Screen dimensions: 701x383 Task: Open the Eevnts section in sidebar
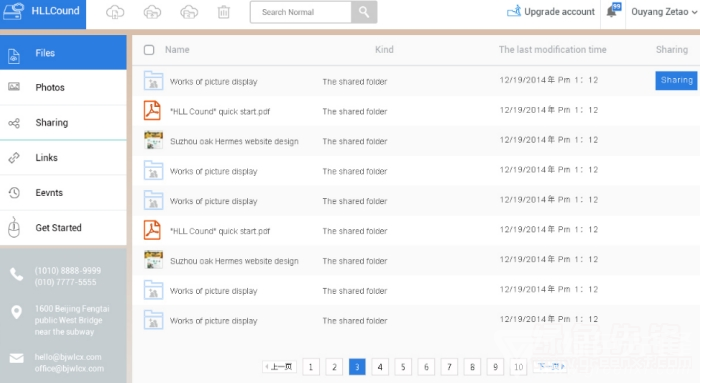click(x=63, y=193)
